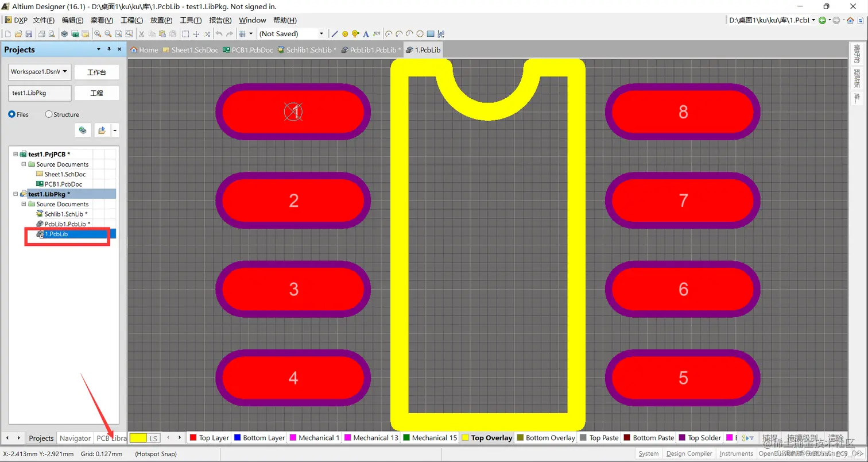Click the Save floppy disk icon

pyautogui.click(x=29, y=34)
